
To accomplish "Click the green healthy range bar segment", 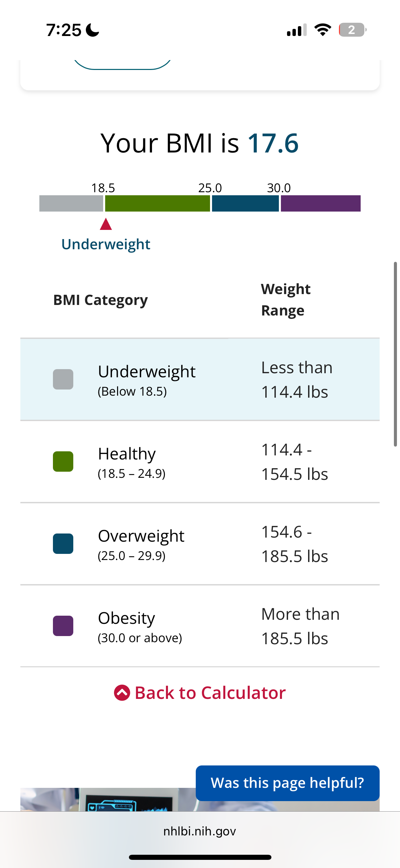I will click(157, 203).
